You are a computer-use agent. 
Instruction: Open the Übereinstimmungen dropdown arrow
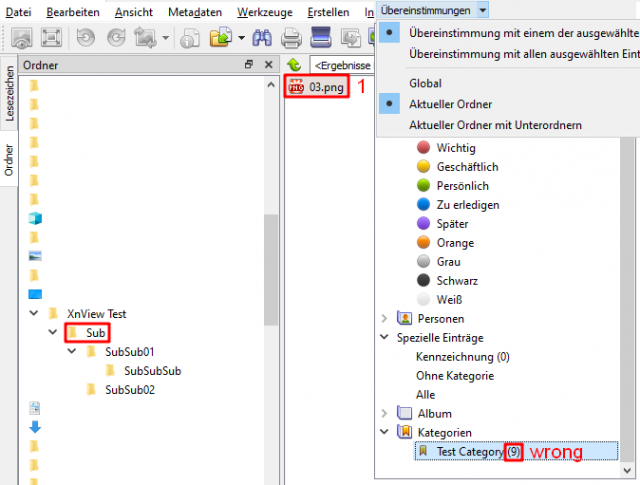pos(482,10)
